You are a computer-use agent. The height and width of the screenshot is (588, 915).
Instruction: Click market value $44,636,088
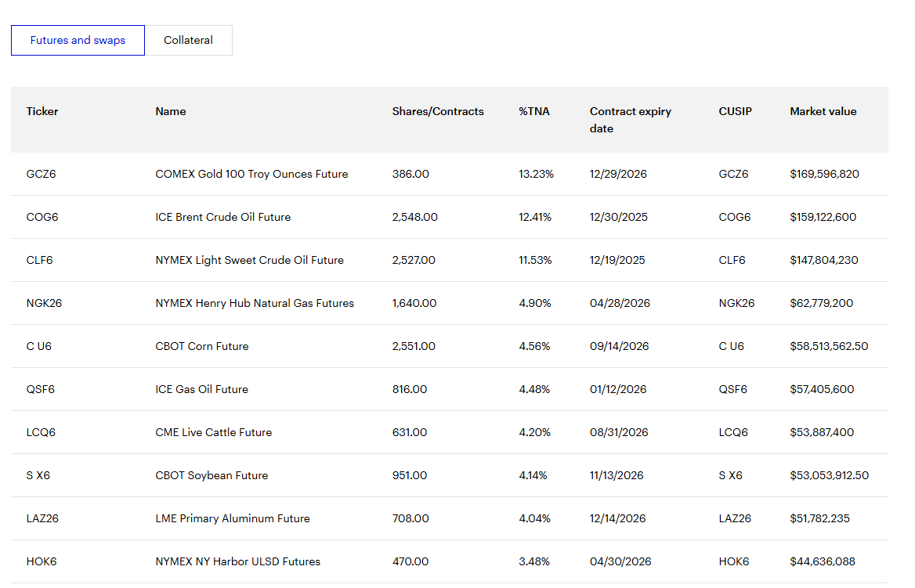(x=823, y=561)
